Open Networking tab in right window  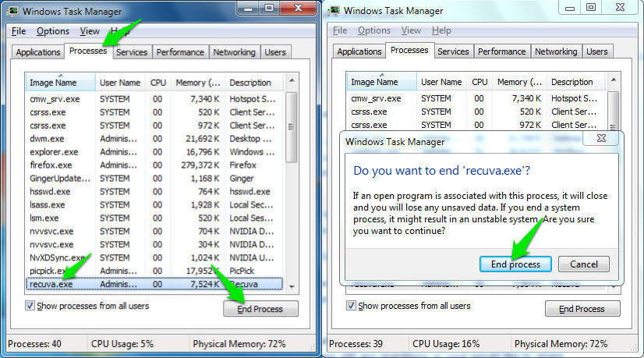pos(556,51)
